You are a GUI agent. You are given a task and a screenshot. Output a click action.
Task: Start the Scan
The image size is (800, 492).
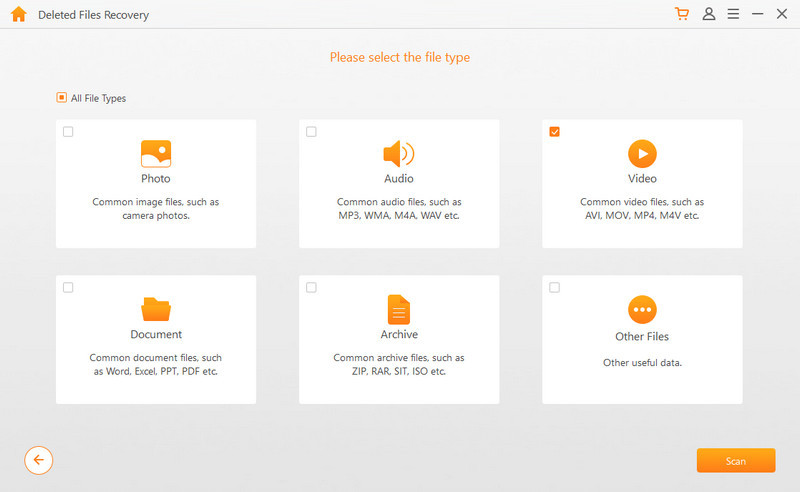tap(736, 461)
